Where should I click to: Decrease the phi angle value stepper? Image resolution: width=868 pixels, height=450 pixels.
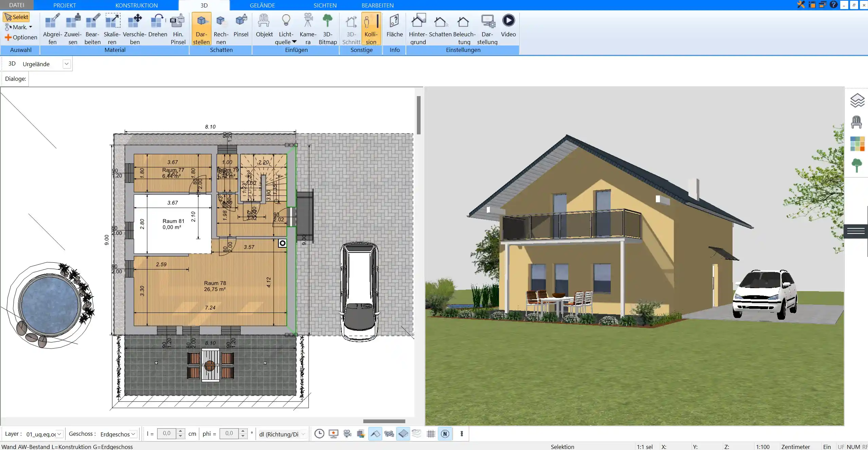(243, 436)
